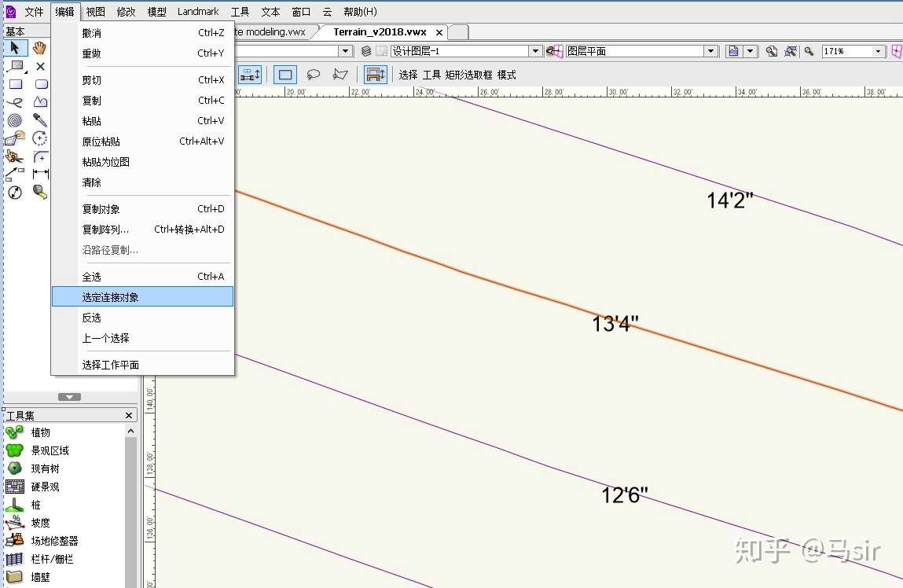The height and width of the screenshot is (588, 903).
Task: Click the active plane icon
Action: (555, 51)
